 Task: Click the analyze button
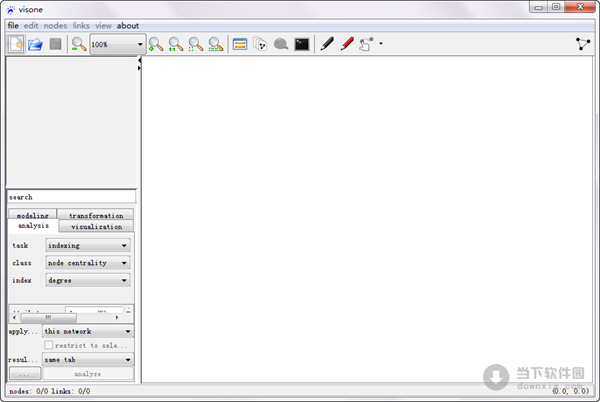(x=88, y=374)
